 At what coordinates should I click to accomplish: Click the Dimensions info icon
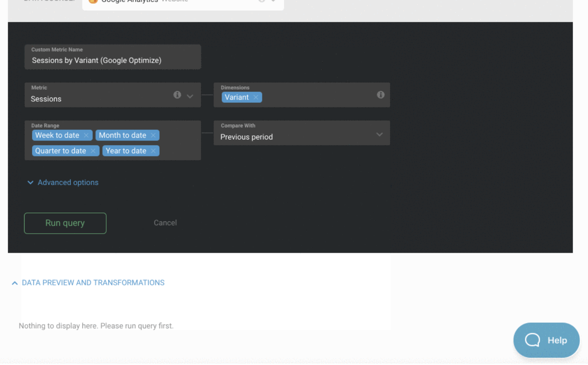pyautogui.click(x=380, y=95)
